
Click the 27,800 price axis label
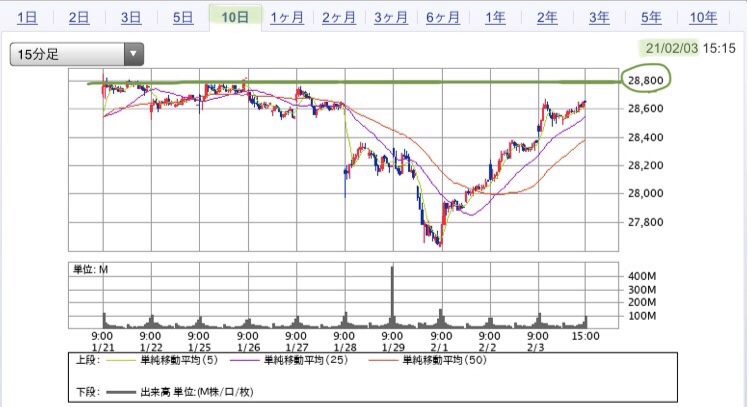click(x=646, y=222)
